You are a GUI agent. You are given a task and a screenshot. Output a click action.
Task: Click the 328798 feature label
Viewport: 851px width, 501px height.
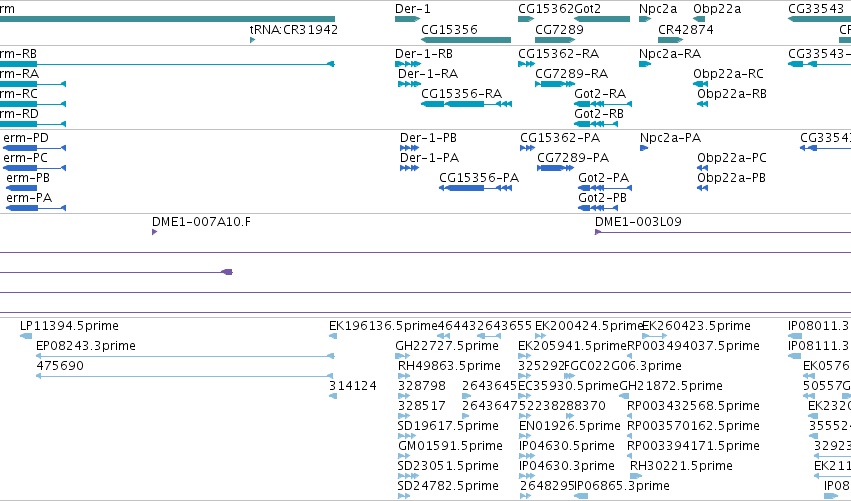pyautogui.click(x=422, y=386)
